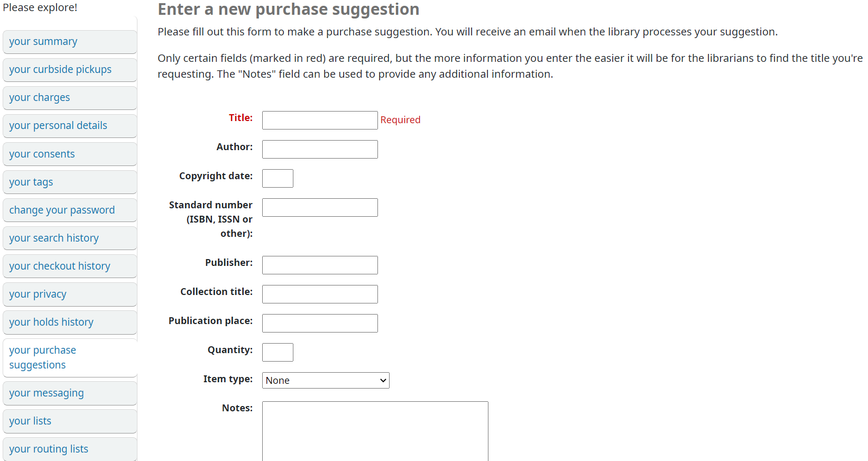Open the Item type dropdown
The height and width of the screenshot is (461, 868).
click(326, 380)
